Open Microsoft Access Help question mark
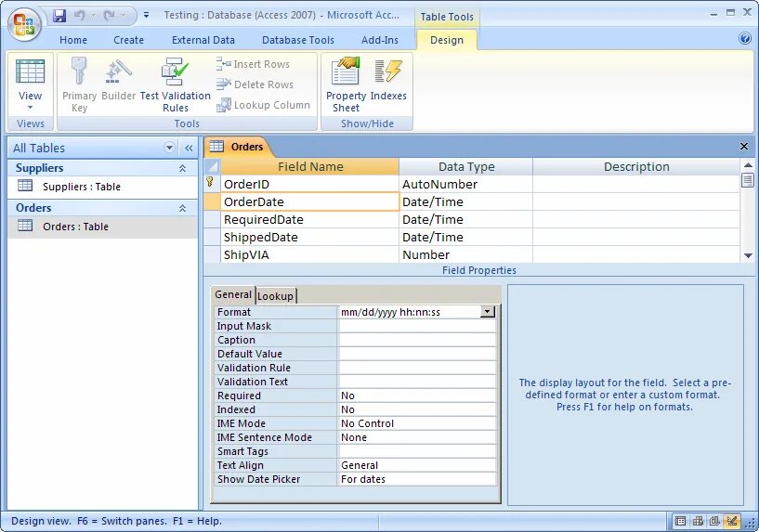Screen dimensions: 759x532 point(745,38)
